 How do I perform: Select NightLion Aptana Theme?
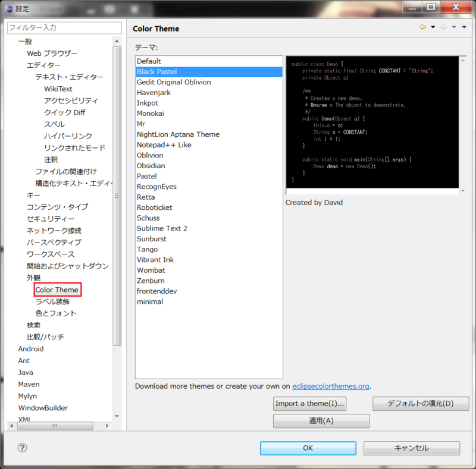[209, 134]
